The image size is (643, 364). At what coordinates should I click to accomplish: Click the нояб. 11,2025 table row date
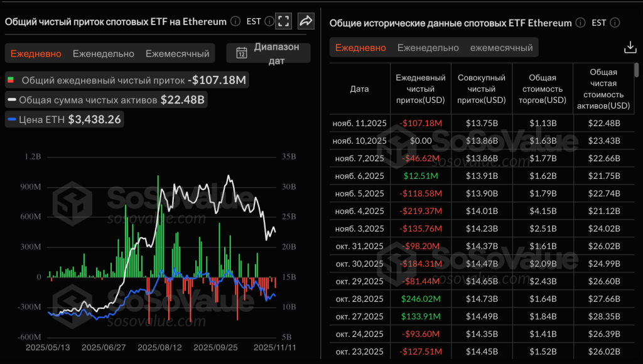click(x=359, y=123)
